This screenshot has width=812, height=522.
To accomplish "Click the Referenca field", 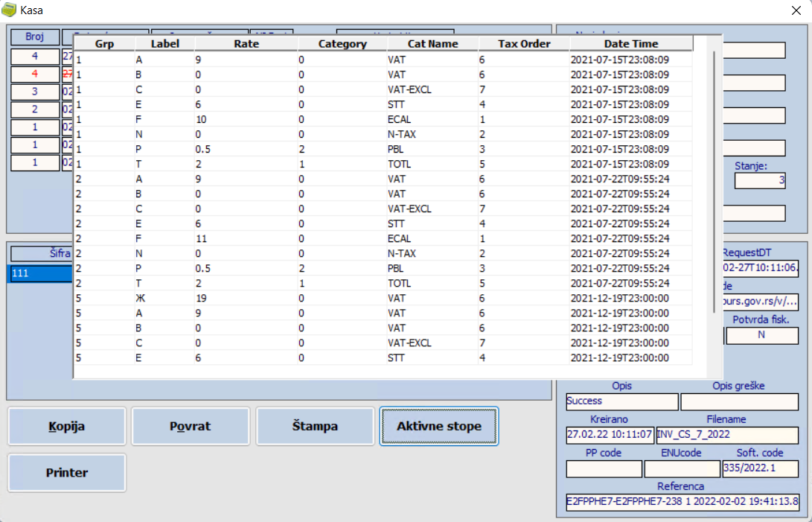I will (682, 502).
